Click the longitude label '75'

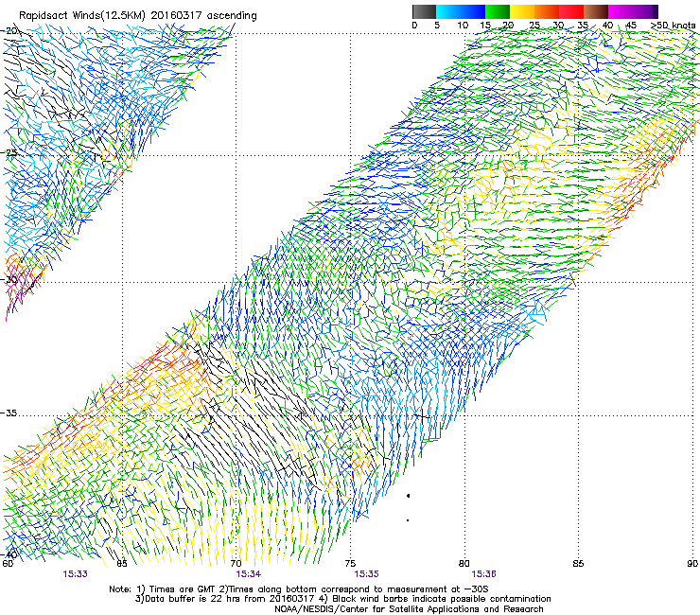[350, 564]
